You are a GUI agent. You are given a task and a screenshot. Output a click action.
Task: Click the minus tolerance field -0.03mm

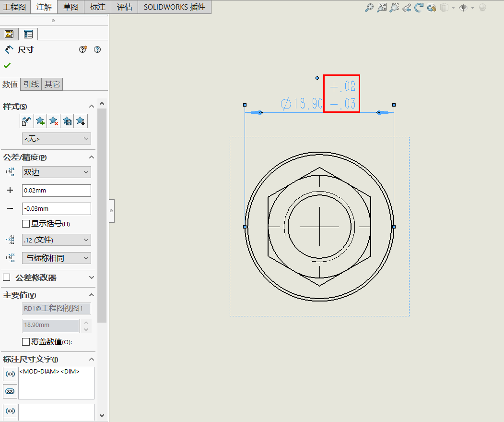(56, 208)
